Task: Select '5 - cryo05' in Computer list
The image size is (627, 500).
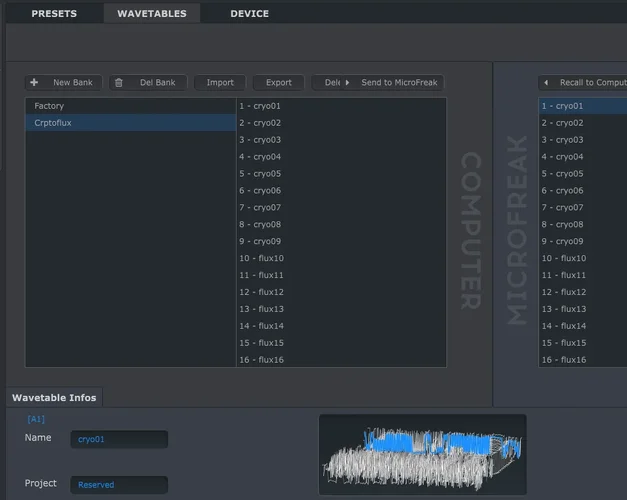Action: tap(341, 174)
